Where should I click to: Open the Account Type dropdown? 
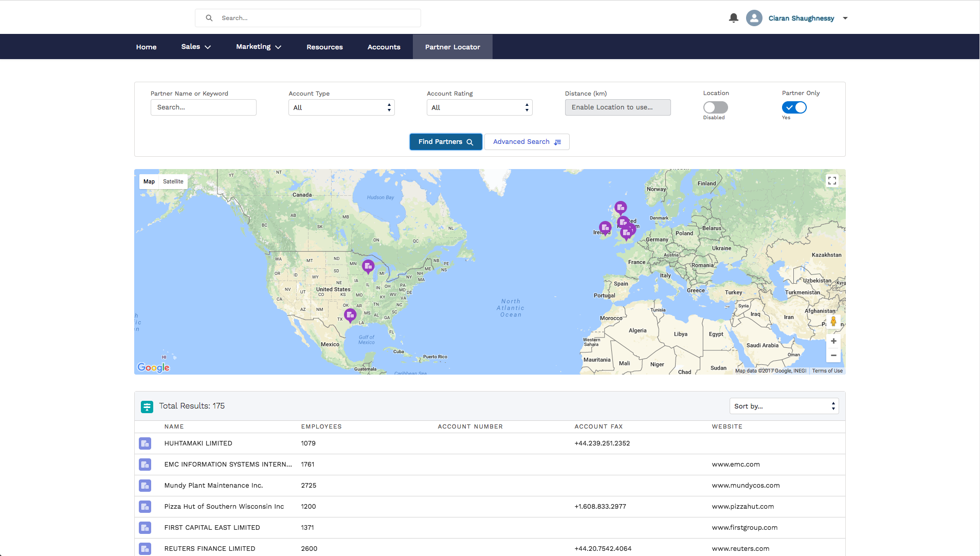(341, 107)
